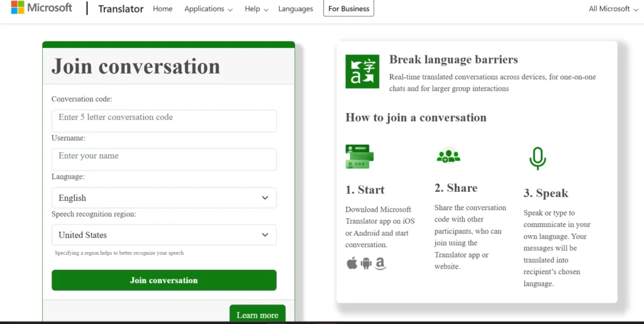Click the '3. Speak' heading
Screen dimensions: 644x324
coord(546,193)
